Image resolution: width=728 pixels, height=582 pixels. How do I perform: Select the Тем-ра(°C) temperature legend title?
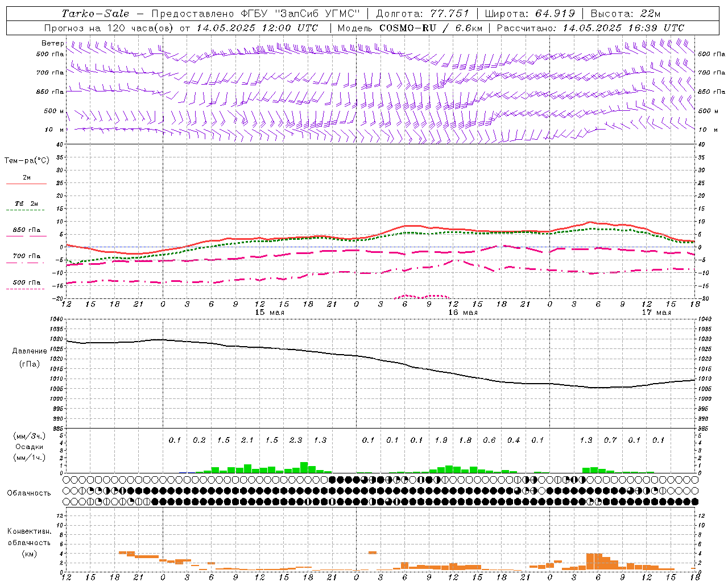(x=27, y=161)
